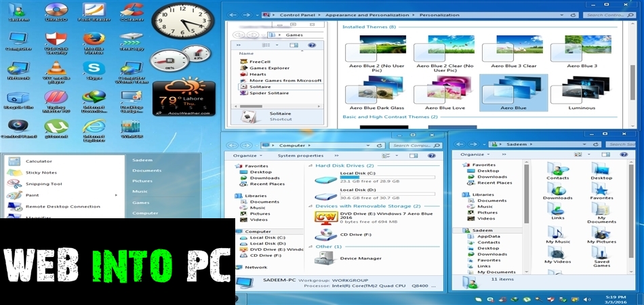The image size is (644, 305).
Task: Click the analog clock gadget
Action: [x=183, y=20]
